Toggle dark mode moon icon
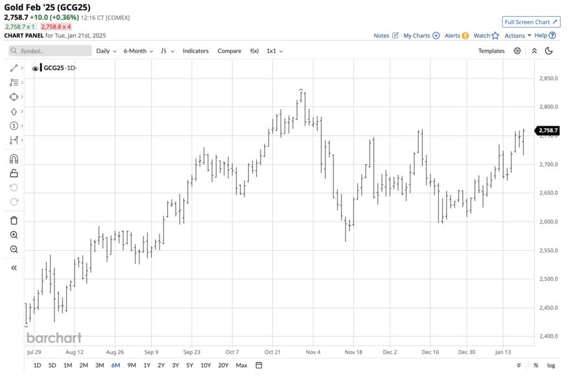 click(549, 51)
